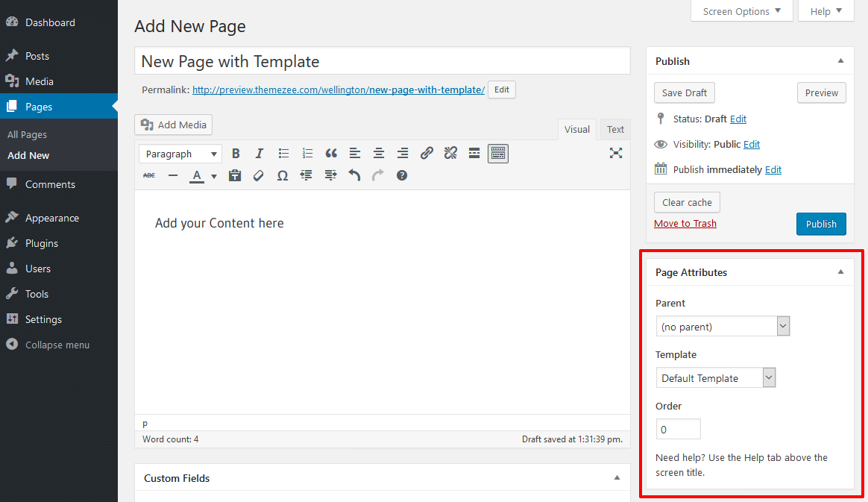Toggle italic text formatting
Viewport: 868px width, 502px height.
(x=260, y=153)
